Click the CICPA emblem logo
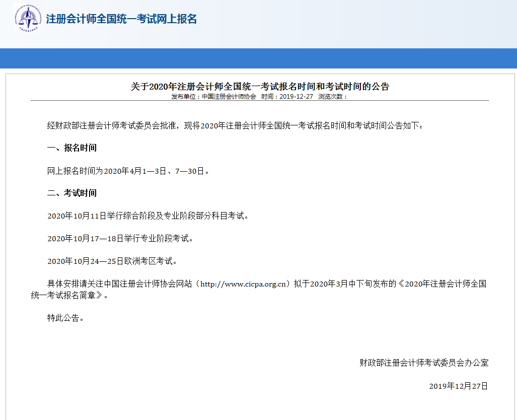Screen dimensions: 517x420 click(x=28, y=19)
